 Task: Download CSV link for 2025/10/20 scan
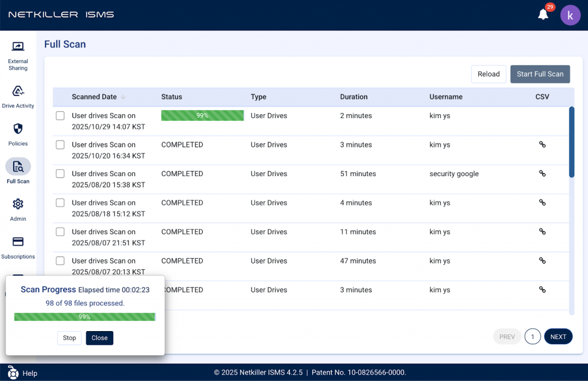tap(542, 145)
